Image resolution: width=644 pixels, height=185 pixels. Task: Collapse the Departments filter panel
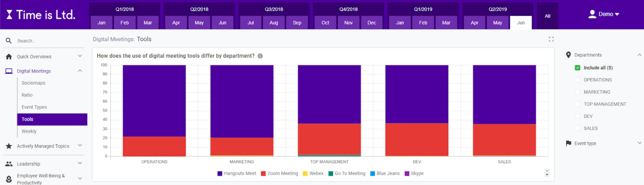pyautogui.click(x=639, y=55)
